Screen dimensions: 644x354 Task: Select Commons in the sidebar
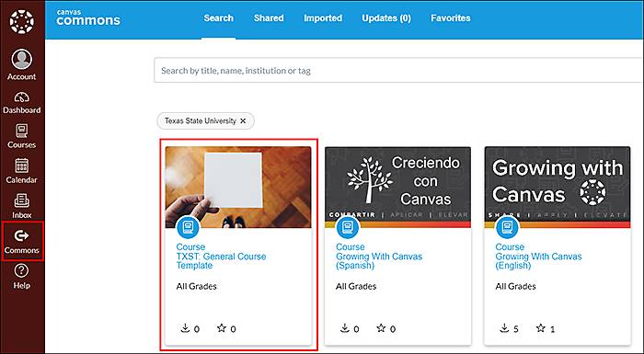[22, 241]
